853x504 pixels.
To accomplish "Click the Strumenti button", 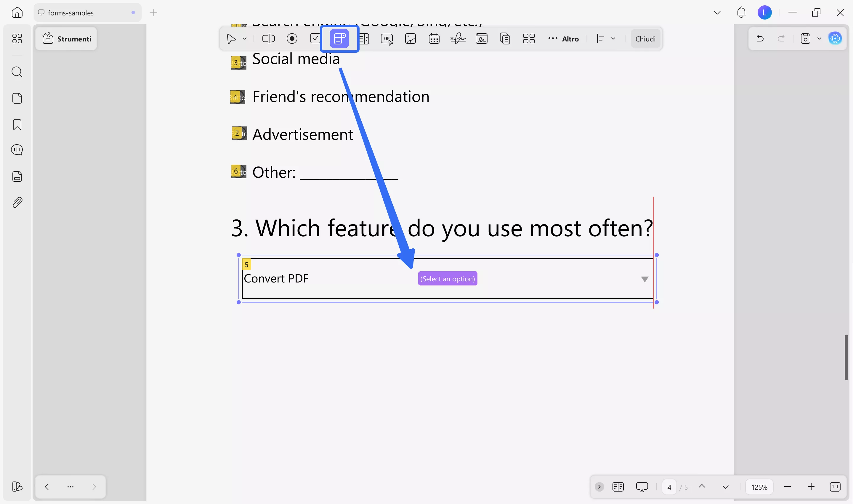I will point(66,38).
